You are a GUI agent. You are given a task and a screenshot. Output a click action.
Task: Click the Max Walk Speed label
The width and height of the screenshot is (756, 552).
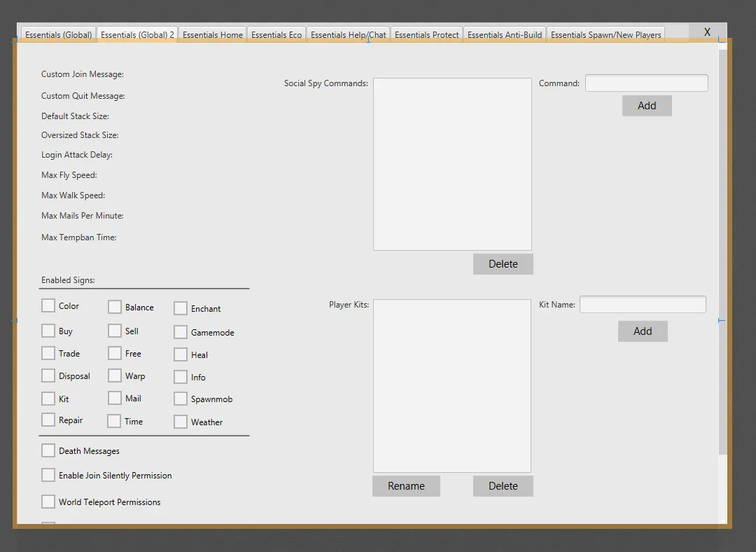click(x=73, y=195)
